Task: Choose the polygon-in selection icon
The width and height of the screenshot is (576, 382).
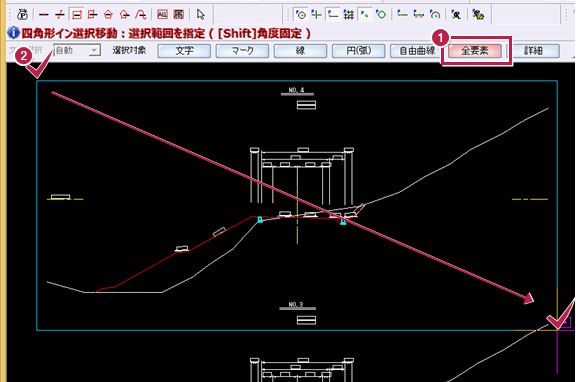Action: (108, 15)
